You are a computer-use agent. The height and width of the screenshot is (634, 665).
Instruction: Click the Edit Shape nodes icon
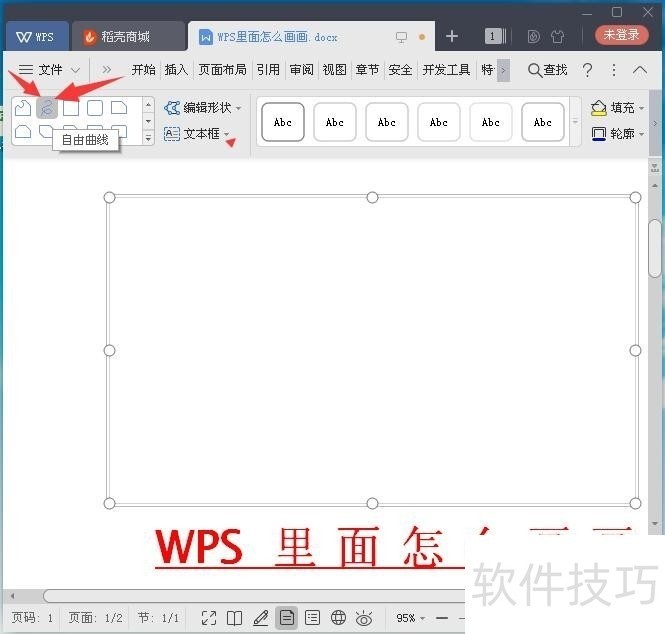click(172, 108)
